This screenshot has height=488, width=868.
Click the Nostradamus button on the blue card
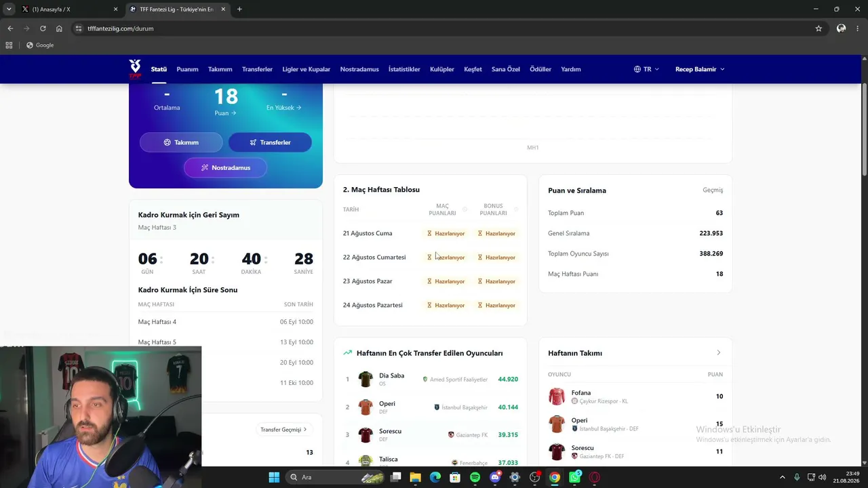[226, 167]
